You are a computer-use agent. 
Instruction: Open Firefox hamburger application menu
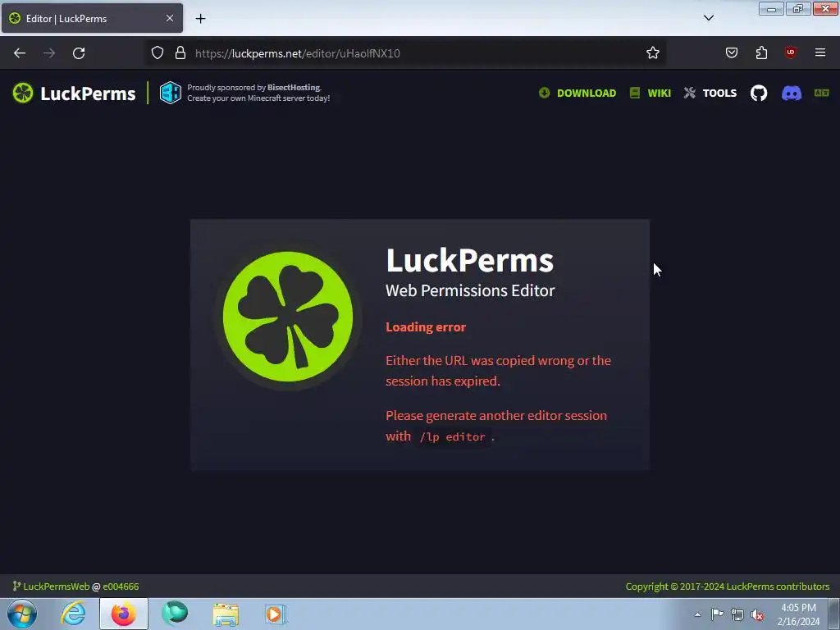(820, 52)
